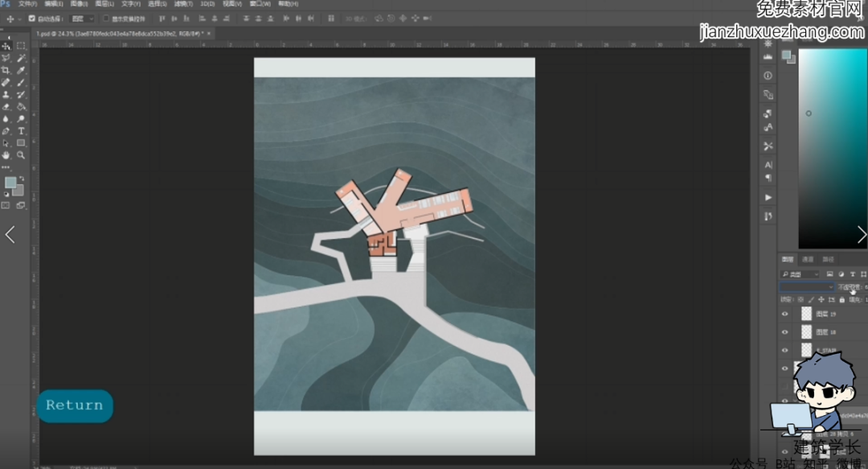This screenshot has width=868, height=469.
Task: Filter layers by type layer icon
Action: (x=853, y=274)
